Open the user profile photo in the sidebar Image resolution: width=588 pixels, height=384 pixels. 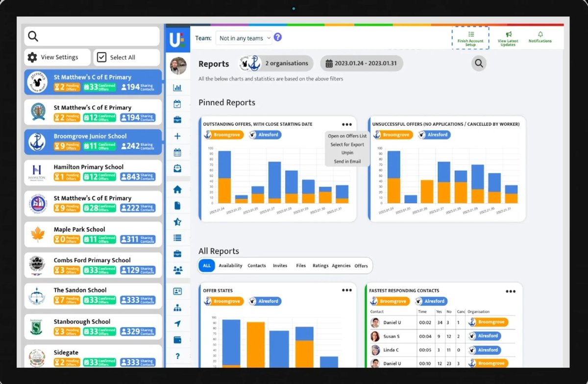178,65
